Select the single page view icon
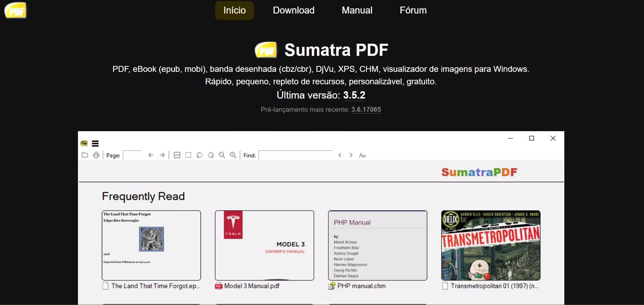Image resolution: width=644 pixels, height=305 pixels. (188, 155)
